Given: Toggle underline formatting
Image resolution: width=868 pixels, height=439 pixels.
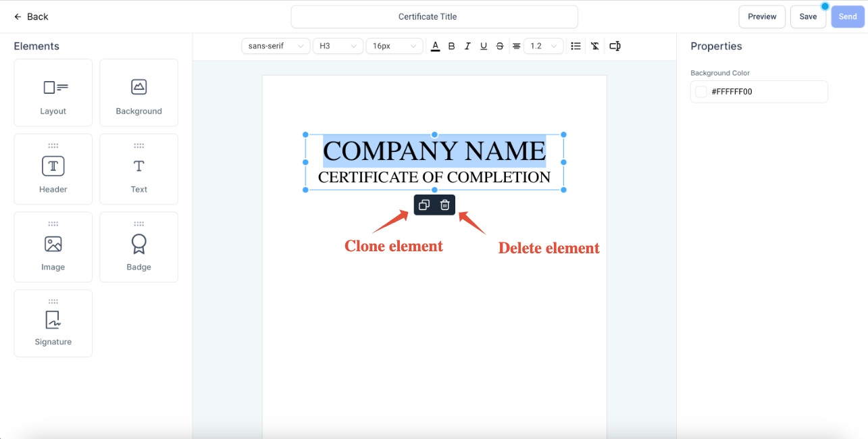Looking at the screenshot, I should [x=484, y=46].
